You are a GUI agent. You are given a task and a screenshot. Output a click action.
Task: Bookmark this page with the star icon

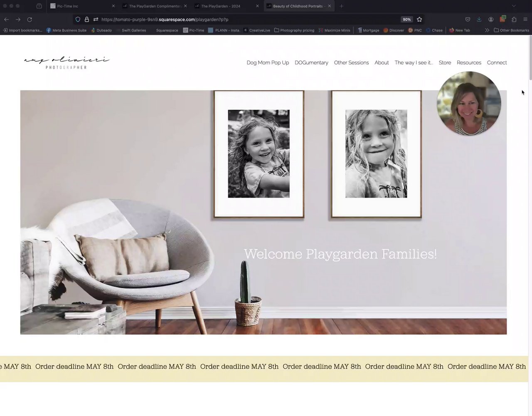click(419, 20)
